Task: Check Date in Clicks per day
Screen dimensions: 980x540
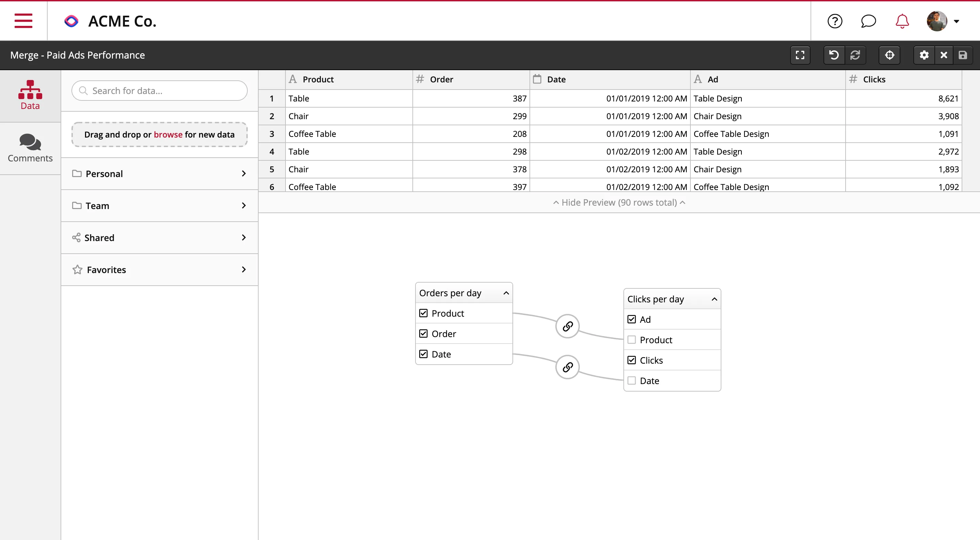Action: pos(632,381)
